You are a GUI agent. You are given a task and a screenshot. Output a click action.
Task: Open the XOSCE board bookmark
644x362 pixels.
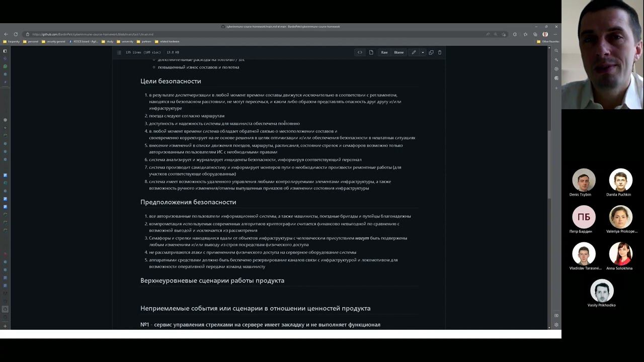point(84,42)
